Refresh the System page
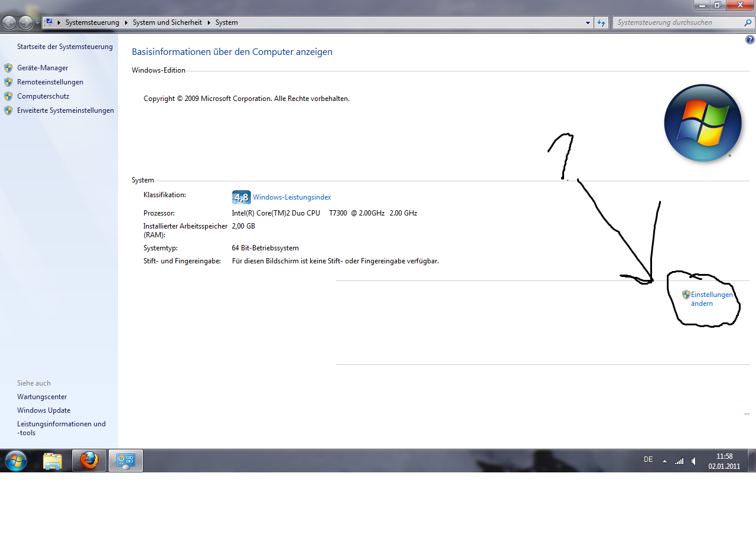This screenshot has width=756, height=558. tap(601, 22)
